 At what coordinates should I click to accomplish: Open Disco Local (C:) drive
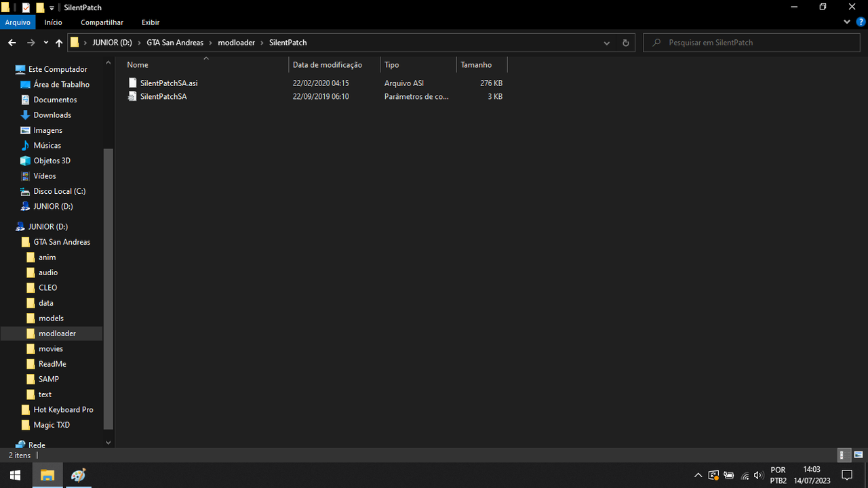pos(59,191)
